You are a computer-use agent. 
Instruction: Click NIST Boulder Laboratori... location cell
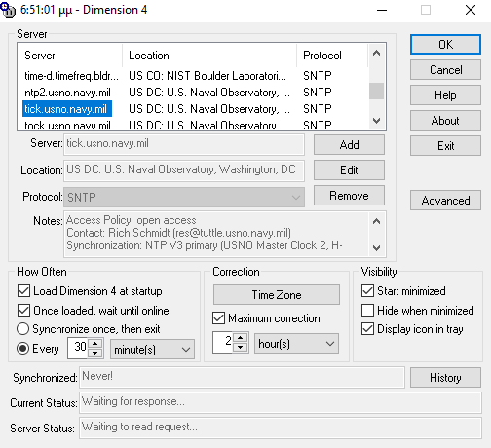tap(208, 76)
